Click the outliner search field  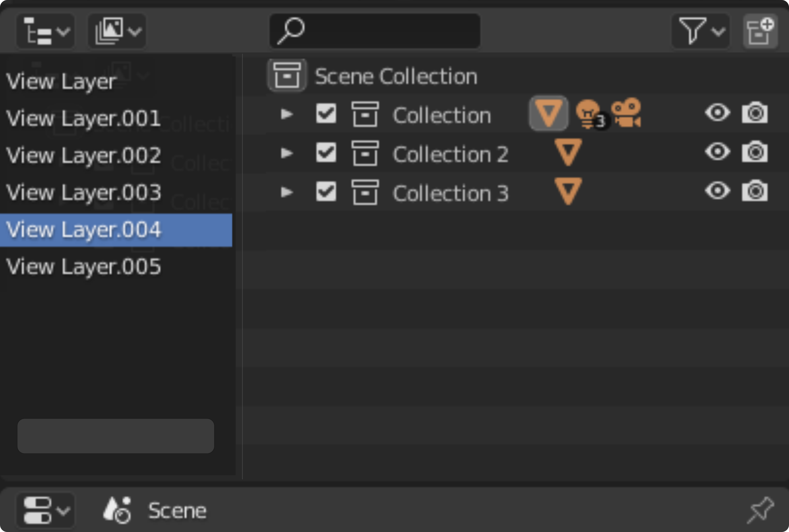point(375,31)
